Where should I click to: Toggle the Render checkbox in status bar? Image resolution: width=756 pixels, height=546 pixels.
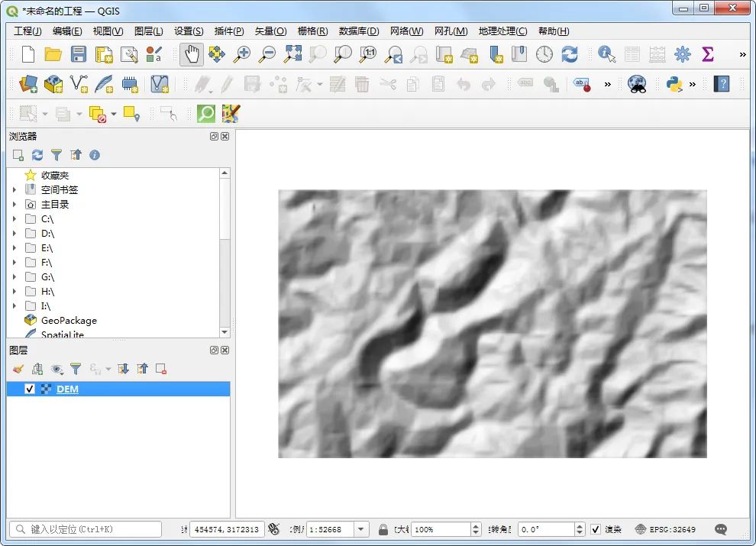coord(596,529)
